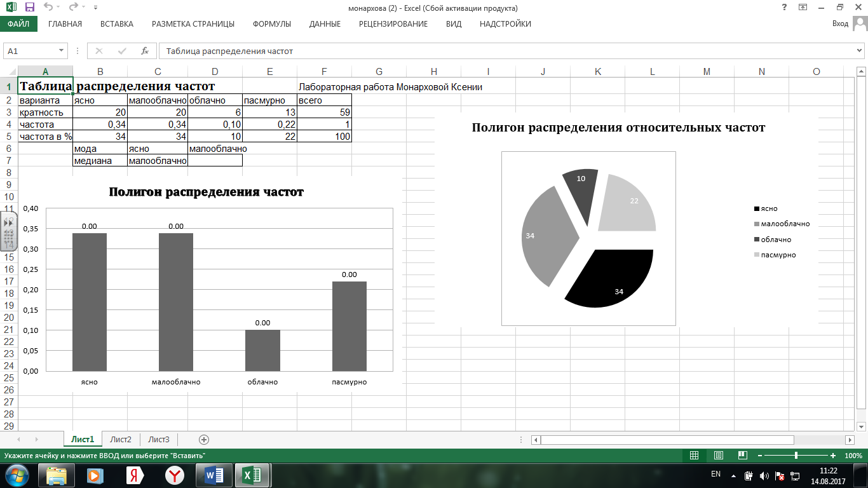Click the Cancel X icon in formula bar

point(99,51)
